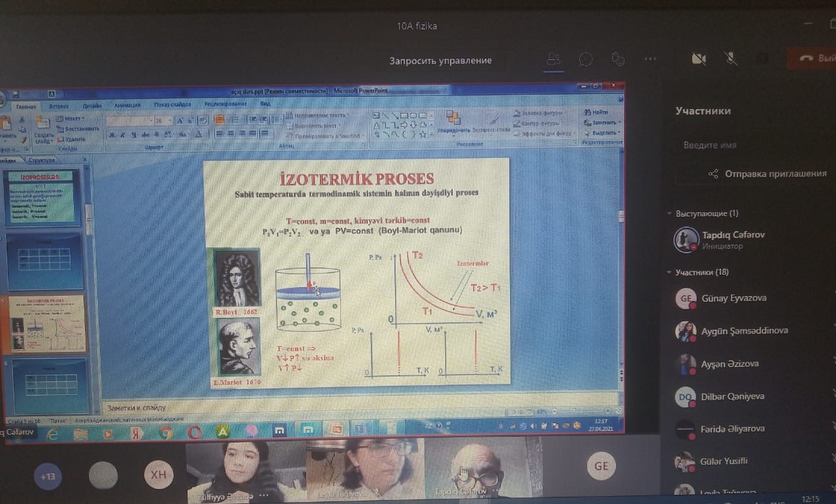Click Удалить slide button
The height and width of the screenshot is (504, 836).
[71, 138]
